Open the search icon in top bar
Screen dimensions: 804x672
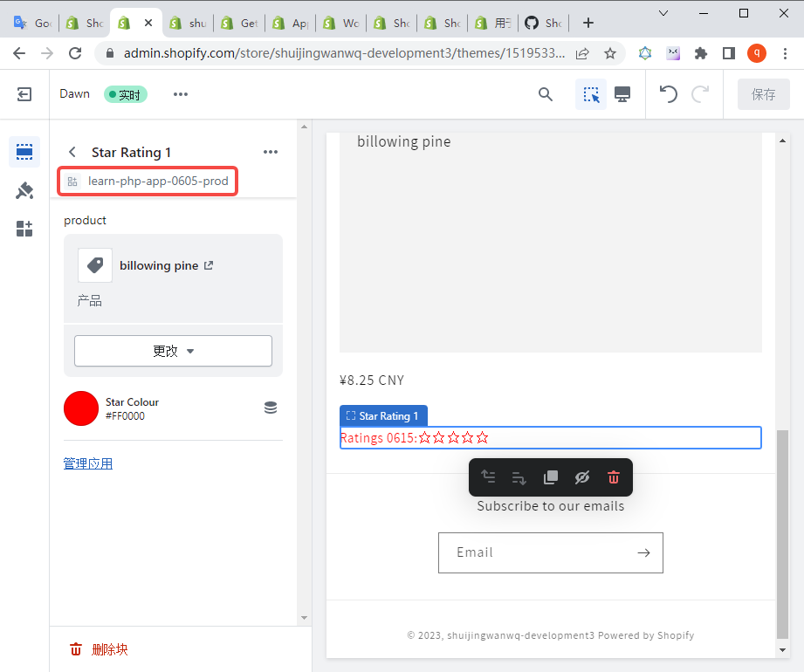pyautogui.click(x=546, y=94)
